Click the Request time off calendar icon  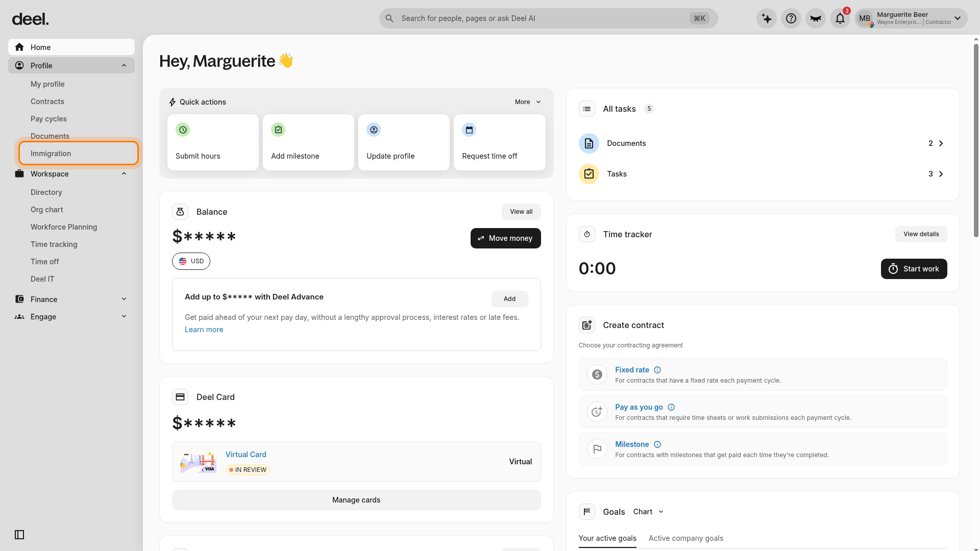coord(469,130)
